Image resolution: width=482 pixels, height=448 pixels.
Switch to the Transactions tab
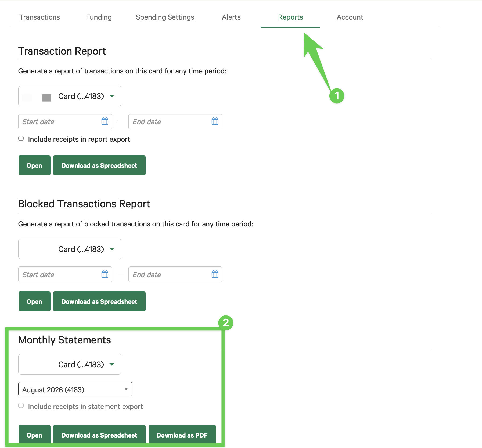click(x=39, y=17)
